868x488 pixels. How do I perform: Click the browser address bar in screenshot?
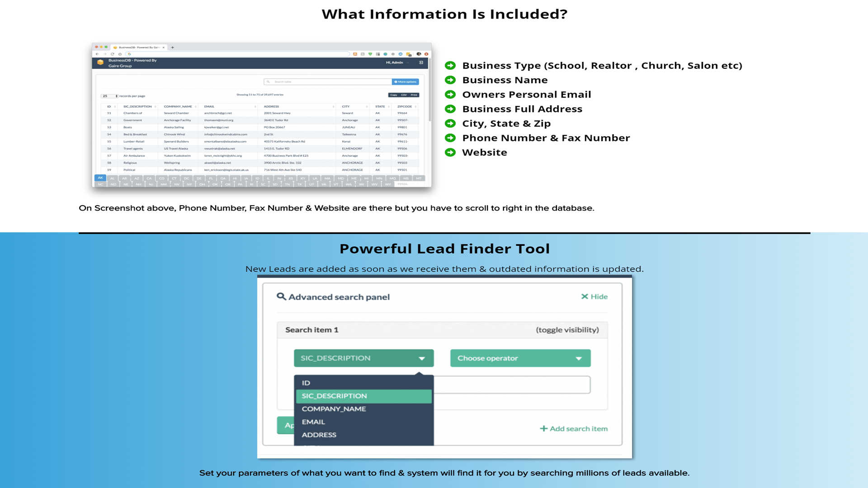click(238, 54)
